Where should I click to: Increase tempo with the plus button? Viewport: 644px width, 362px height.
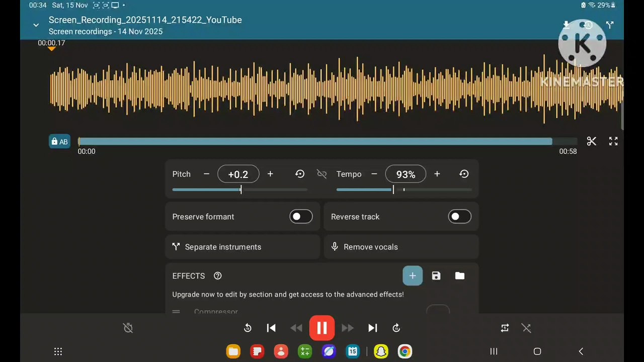[437, 174]
